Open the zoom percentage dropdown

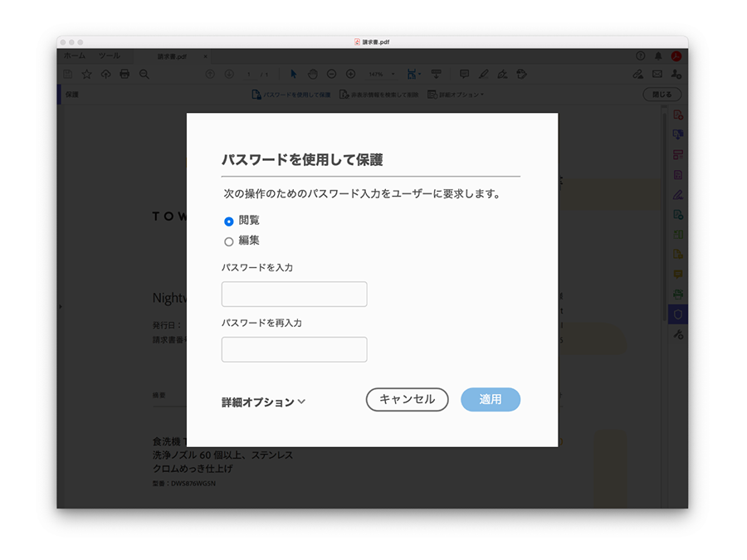tap(381, 74)
